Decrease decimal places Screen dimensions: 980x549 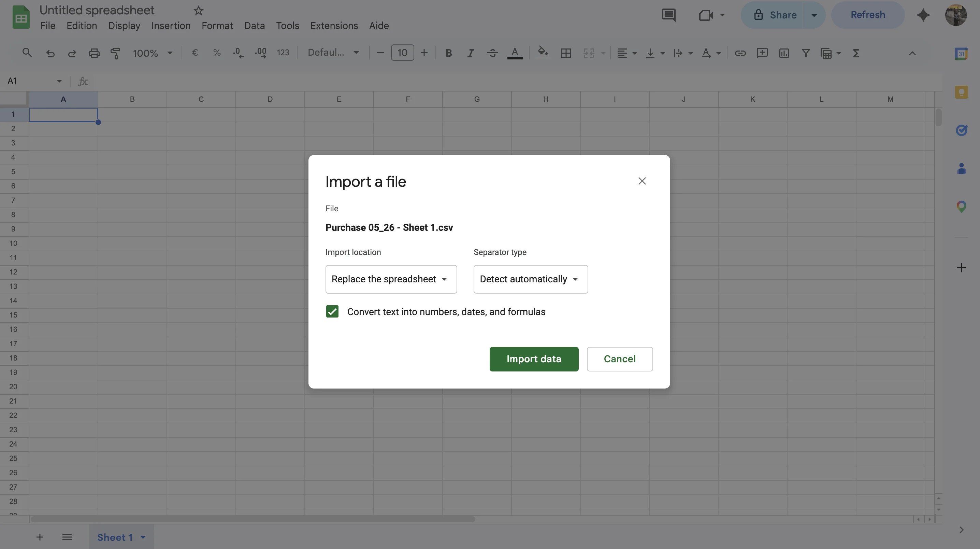239,53
